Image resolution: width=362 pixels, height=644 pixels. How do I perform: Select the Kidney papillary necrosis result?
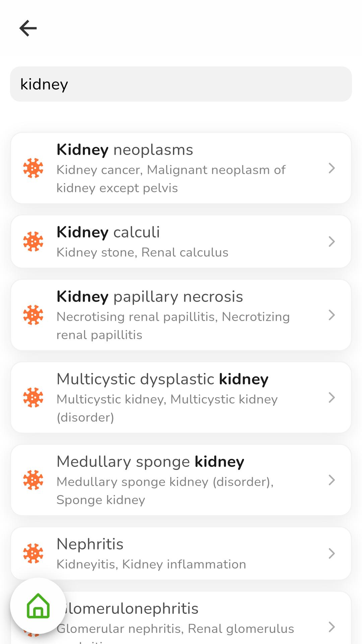[181, 315]
